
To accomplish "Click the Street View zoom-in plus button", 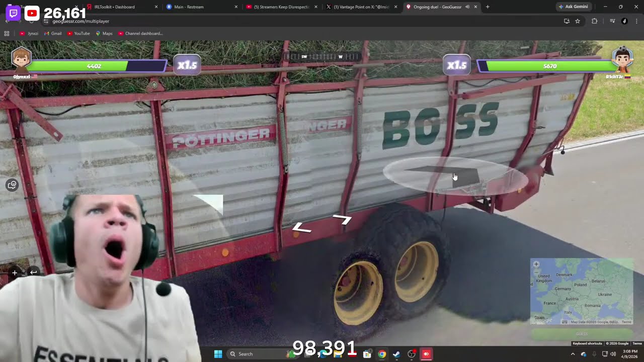I will [15, 273].
